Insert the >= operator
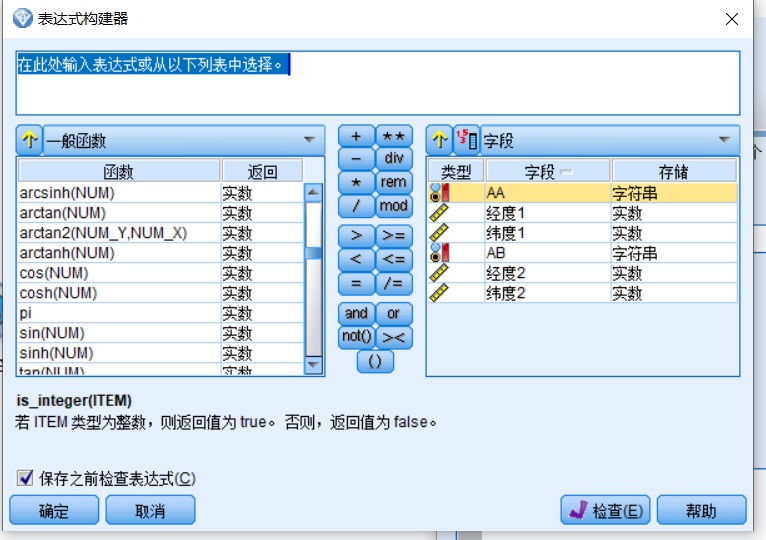766x540 pixels. (x=394, y=236)
